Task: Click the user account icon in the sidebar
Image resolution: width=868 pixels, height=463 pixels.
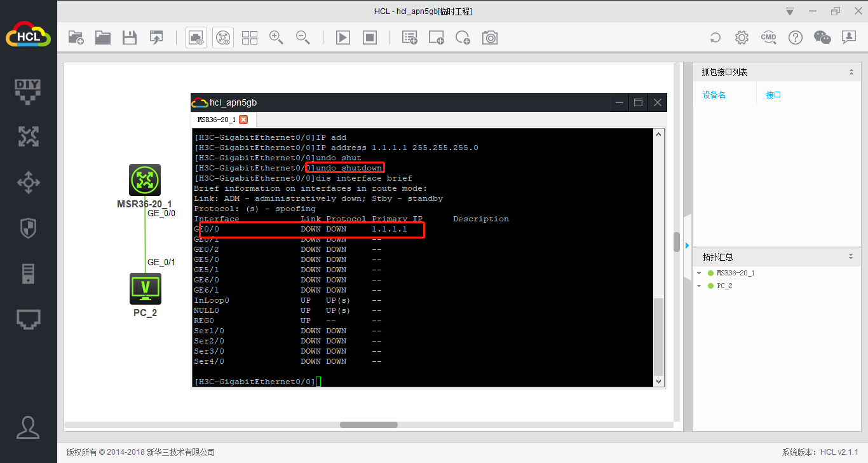Action: coord(28,427)
